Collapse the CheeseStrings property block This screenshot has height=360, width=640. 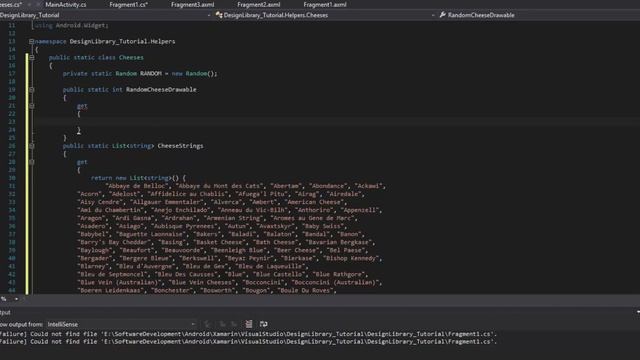31,146
